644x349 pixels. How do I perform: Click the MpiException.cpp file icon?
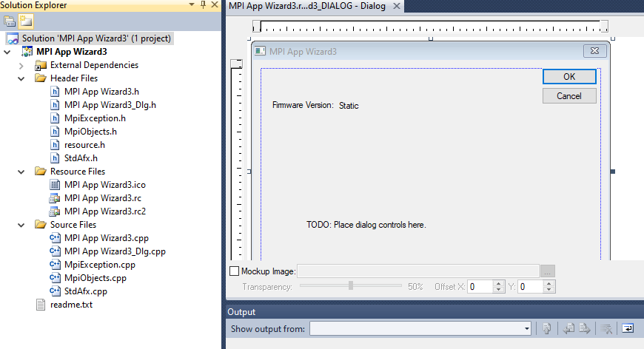click(55, 265)
